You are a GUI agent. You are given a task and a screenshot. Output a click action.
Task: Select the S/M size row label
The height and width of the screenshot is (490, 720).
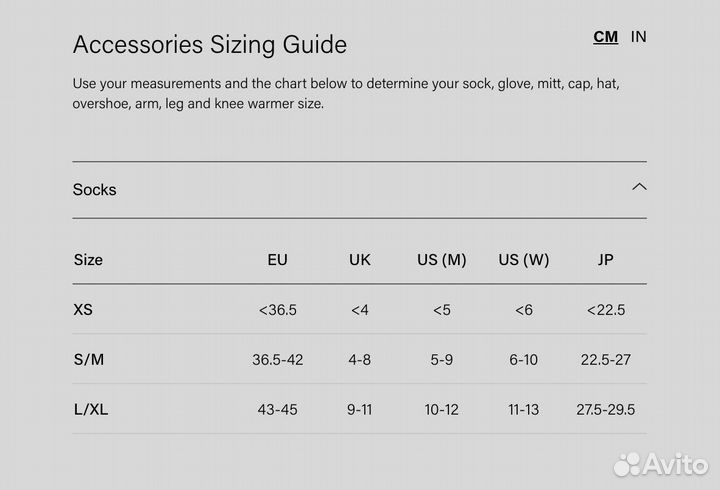point(87,360)
